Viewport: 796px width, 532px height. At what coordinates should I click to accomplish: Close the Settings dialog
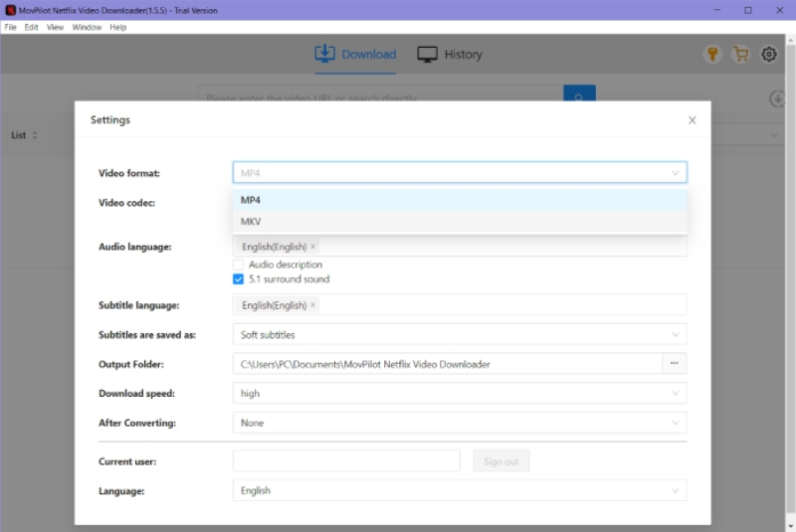(692, 120)
